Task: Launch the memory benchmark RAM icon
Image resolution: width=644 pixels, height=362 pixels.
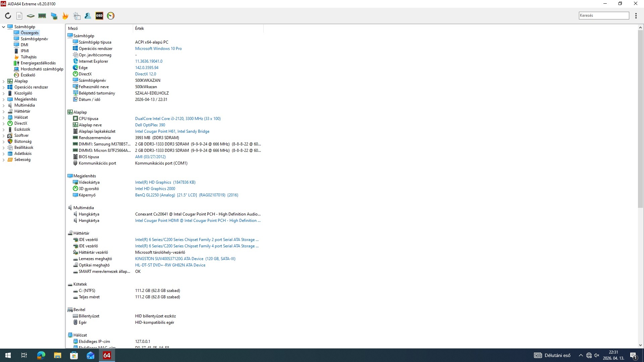Action: coord(42,16)
